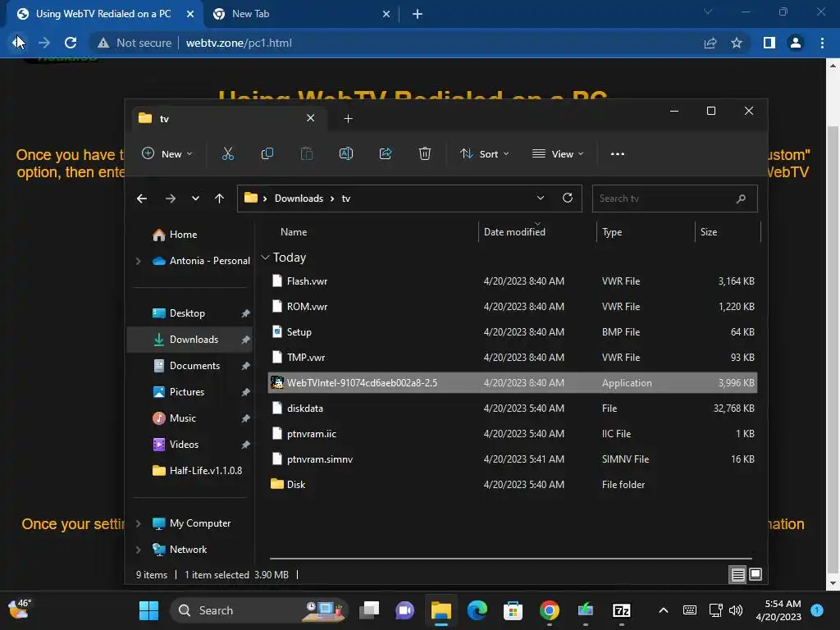Click the Paste clipboard icon in Explorer toolbar
840x630 pixels.
click(x=307, y=153)
